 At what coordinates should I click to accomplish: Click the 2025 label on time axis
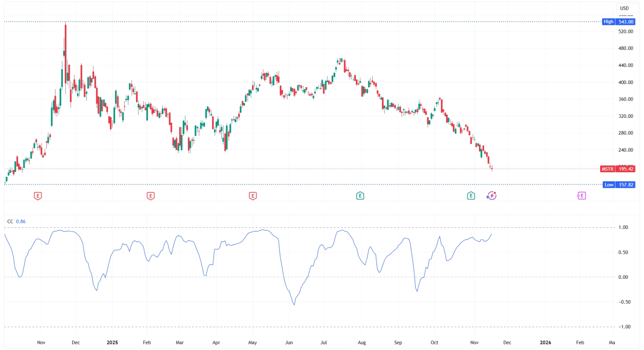(x=112, y=343)
